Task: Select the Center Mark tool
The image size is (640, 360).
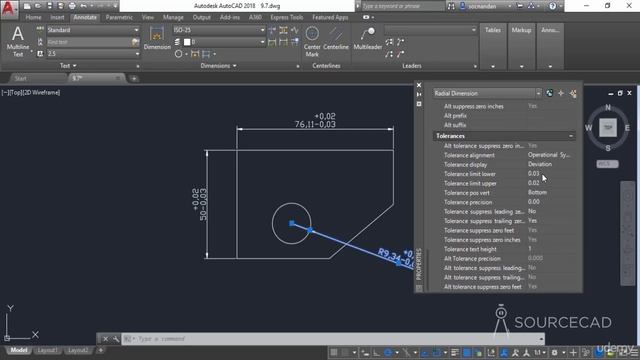Action: click(312, 41)
